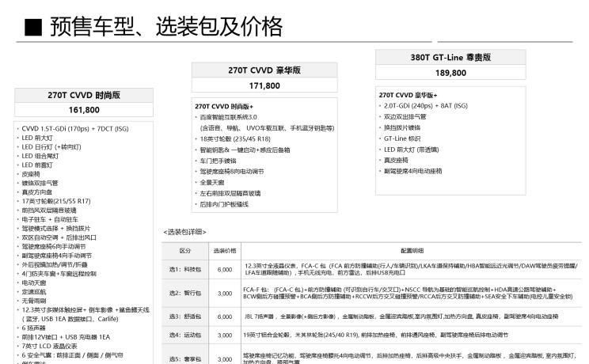Select the '380T GT-Line 尊贵版' trim header
The width and height of the screenshot is (589, 364).
(450, 58)
